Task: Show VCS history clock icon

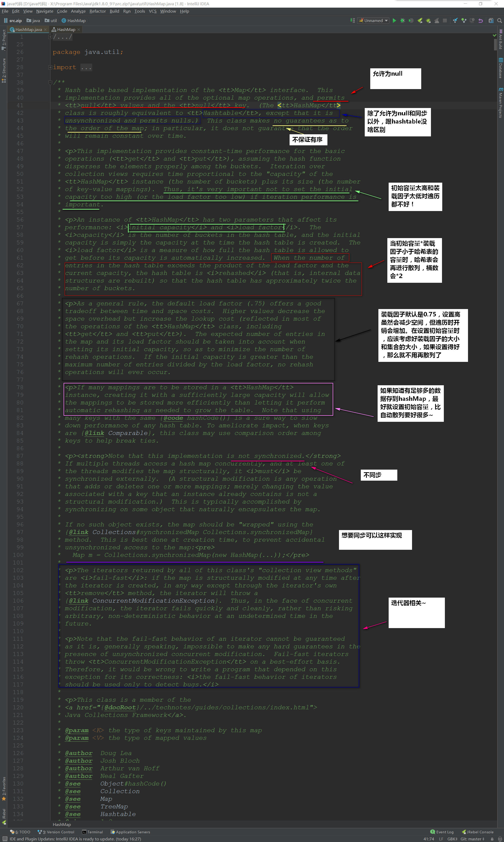Action: pos(472,20)
